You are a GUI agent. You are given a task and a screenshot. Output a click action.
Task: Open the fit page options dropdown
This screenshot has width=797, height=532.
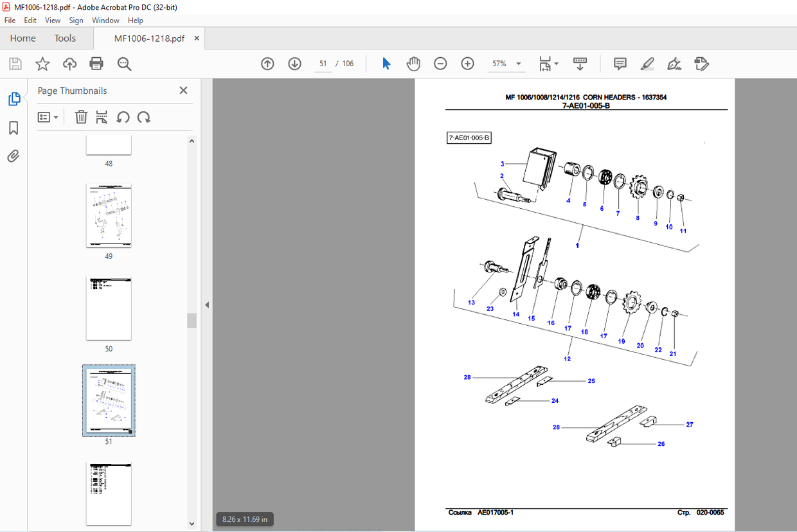click(557, 64)
